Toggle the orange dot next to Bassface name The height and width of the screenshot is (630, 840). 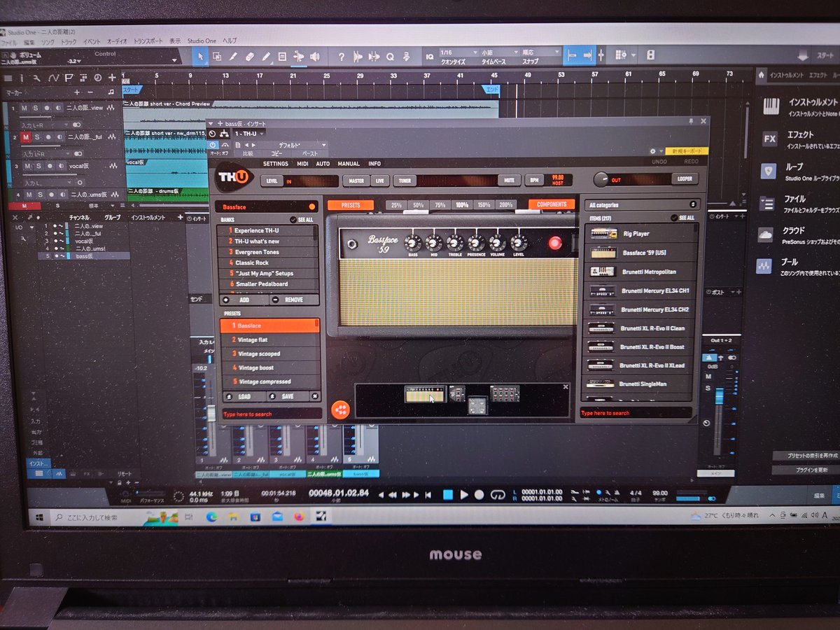pos(311,206)
